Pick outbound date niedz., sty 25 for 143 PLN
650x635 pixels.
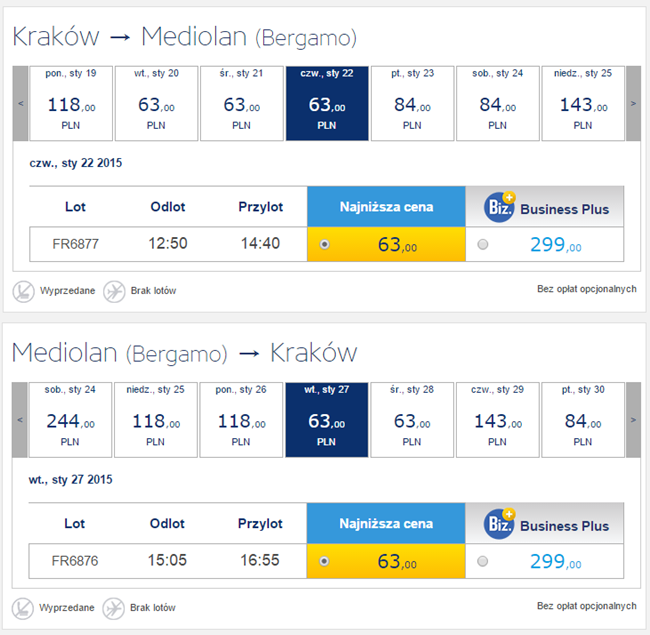tap(584, 103)
